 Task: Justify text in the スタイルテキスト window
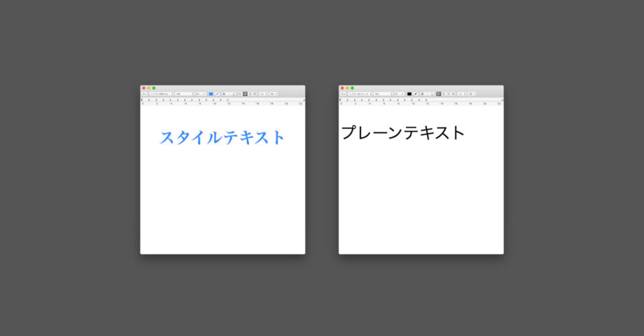pyautogui.click(x=255, y=94)
